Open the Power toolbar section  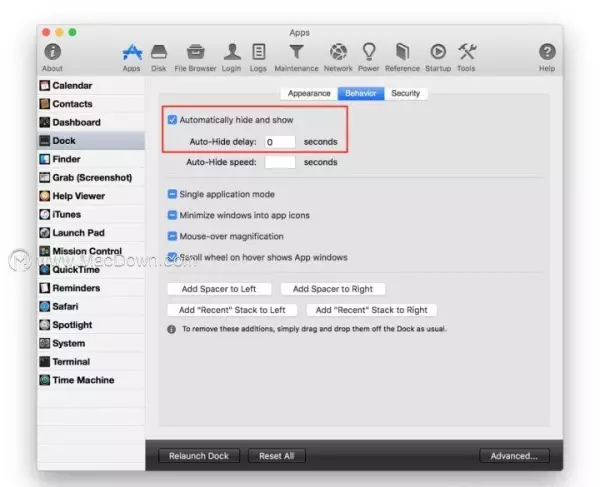click(x=368, y=57)
